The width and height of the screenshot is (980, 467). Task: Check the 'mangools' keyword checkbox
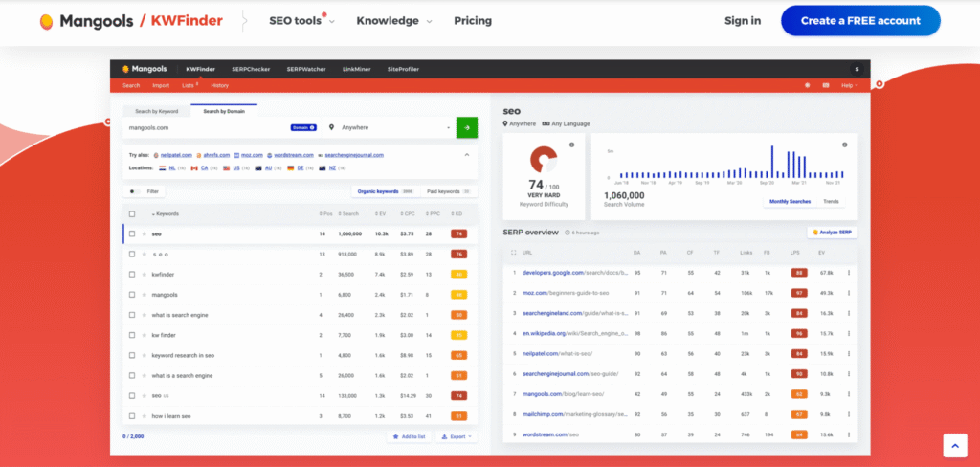[x=132, y=295]
